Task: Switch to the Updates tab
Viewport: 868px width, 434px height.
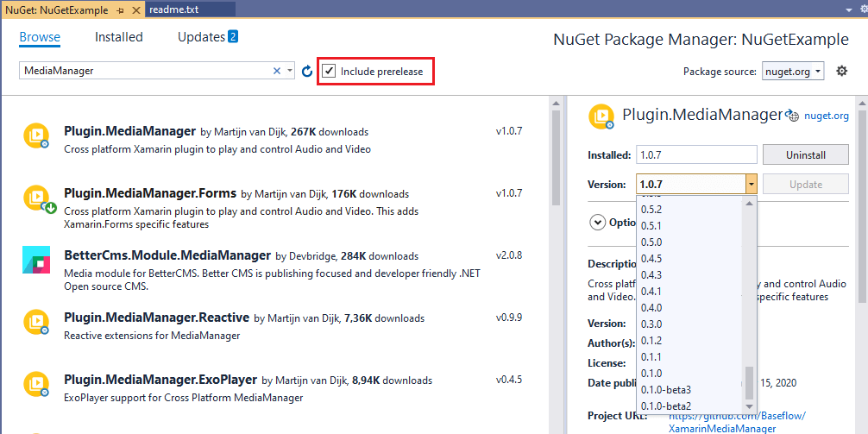Action: pos(201,37)
